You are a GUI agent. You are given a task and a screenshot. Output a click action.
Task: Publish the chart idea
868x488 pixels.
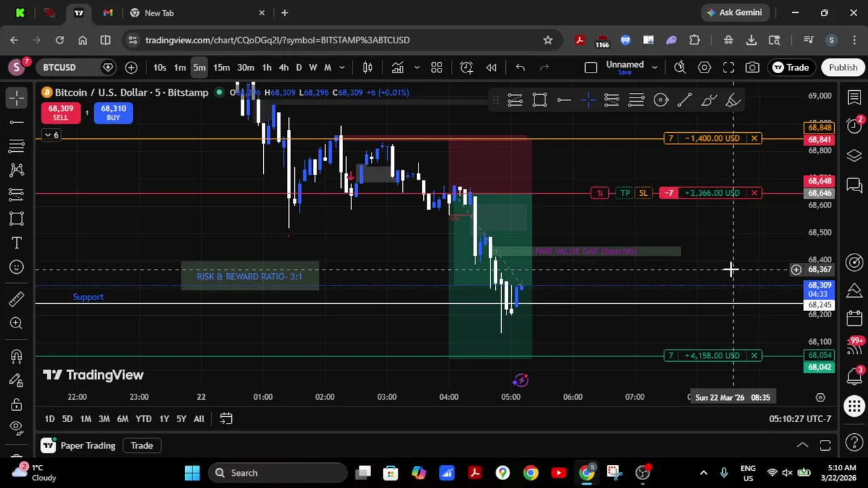pyautogui.click(x=843, y=67)
